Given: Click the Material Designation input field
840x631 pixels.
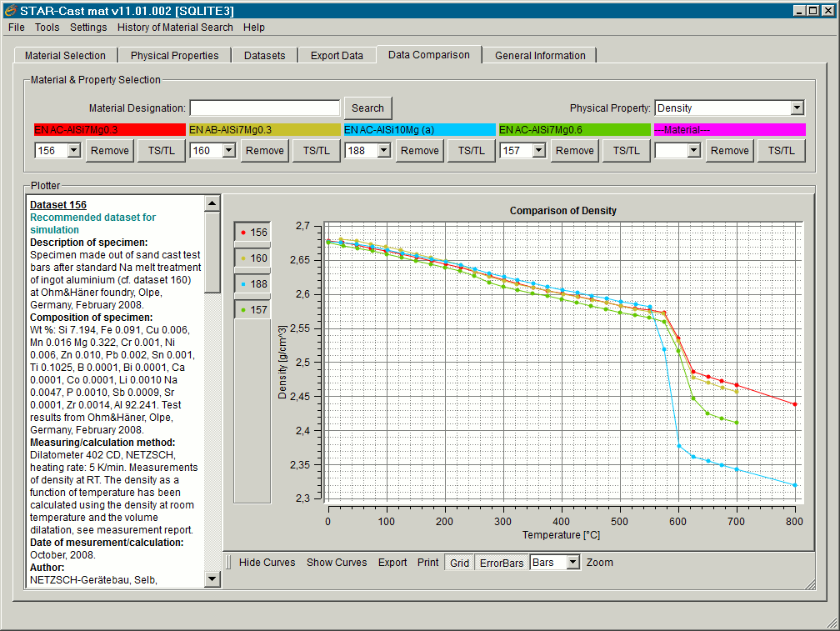Looking at the screenshot, I should click(264, 108).
